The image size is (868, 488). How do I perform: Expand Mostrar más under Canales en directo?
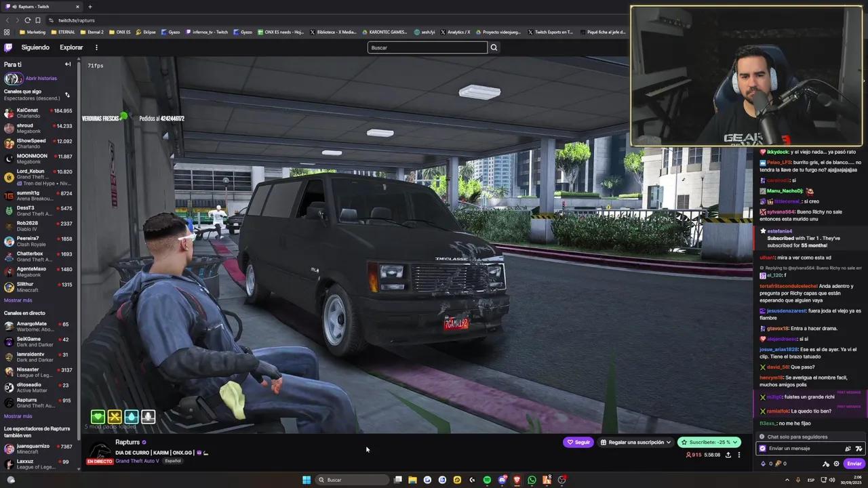tap(18, 416)
